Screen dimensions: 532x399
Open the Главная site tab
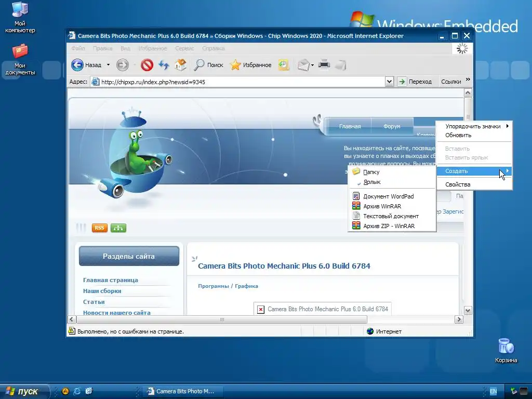[x=350, y=126]
